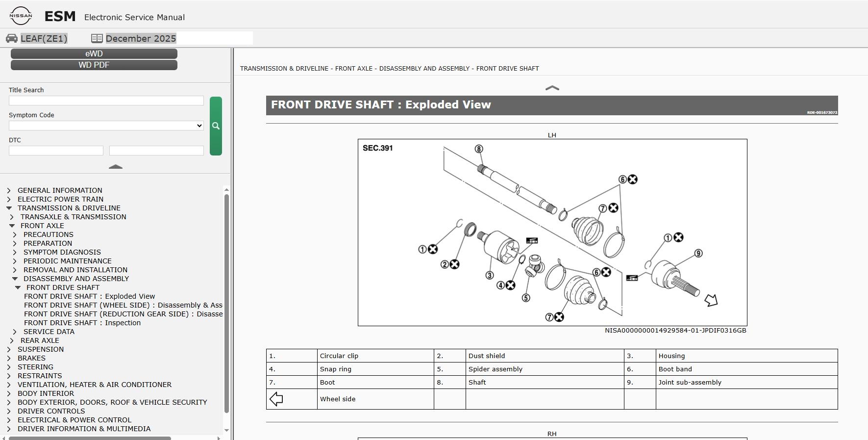Open FRONT DRIVE SHAFT (WHEEL SIDE) page
This screenshot has width=868, height=440.
click(x=123, y=305)
